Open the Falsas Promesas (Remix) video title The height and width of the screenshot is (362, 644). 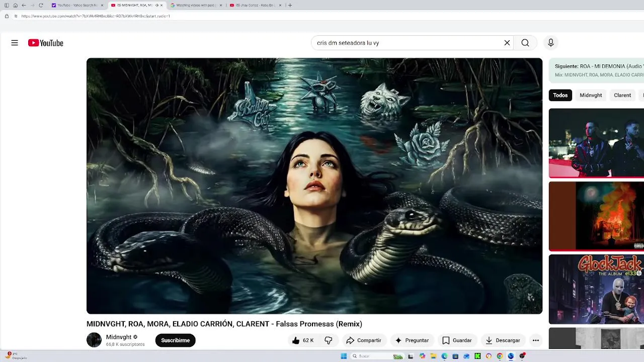(x=224, y=324)
